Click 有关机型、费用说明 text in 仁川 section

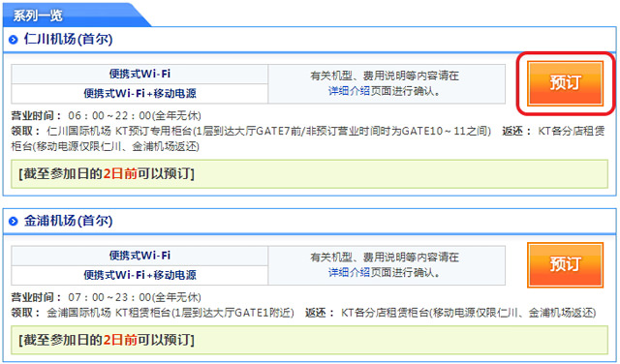click(385, 76)
